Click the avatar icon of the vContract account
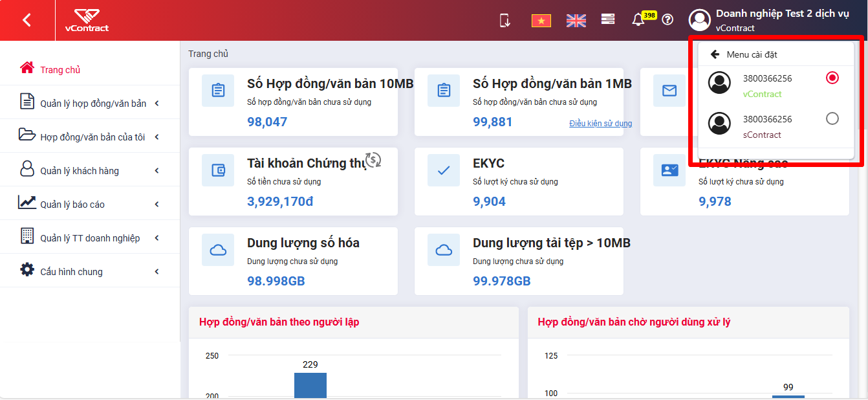Image resolution: width=868 pixels, height=400 pixels. point(719,83)
